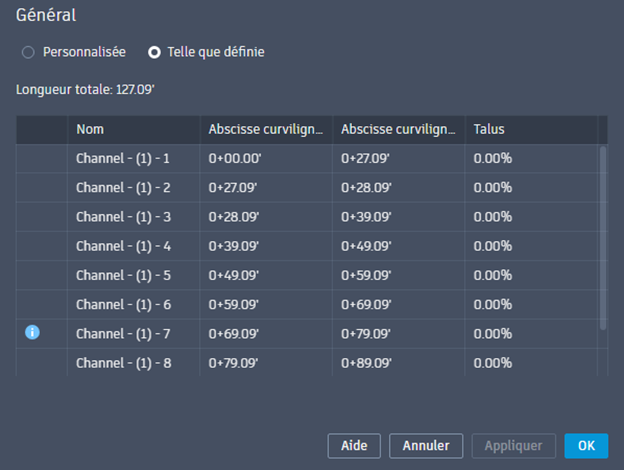Select row Channel - (1) - 8
The image size is (624, 470).
(123, 362)
